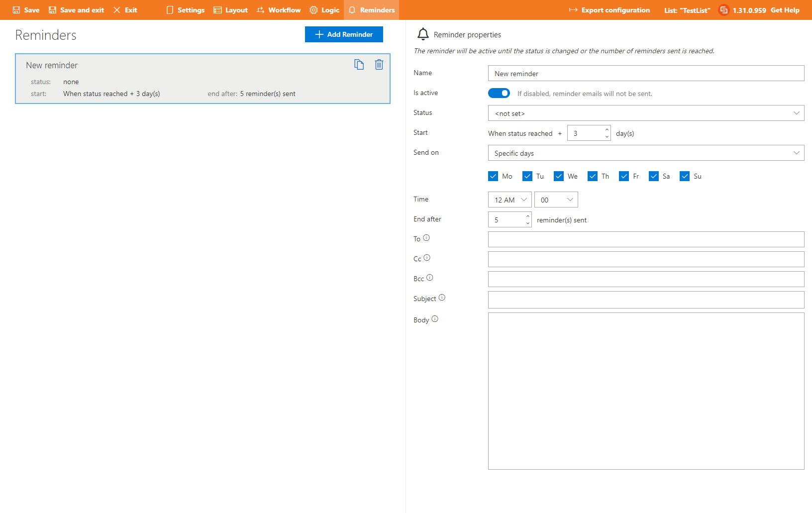Click the copy reminder icon
The height and width of the screenshot is (513, 812).
click(x=359, y=65)
